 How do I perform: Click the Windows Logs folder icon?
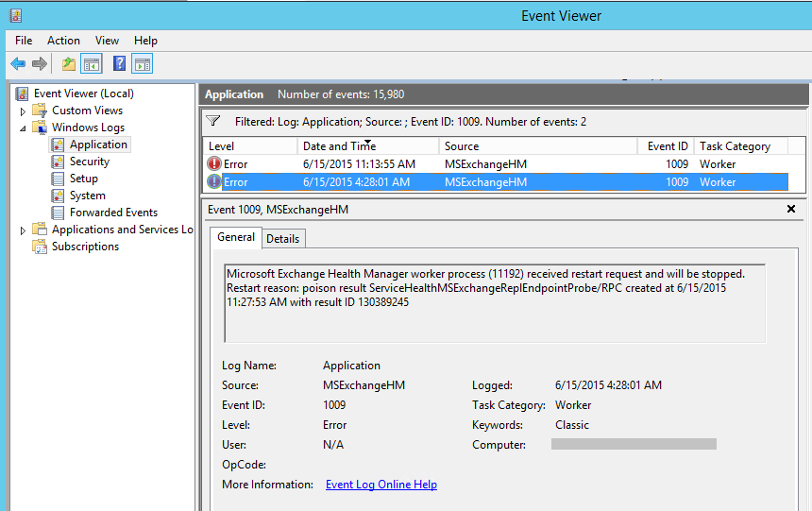(x=40, y=128)
